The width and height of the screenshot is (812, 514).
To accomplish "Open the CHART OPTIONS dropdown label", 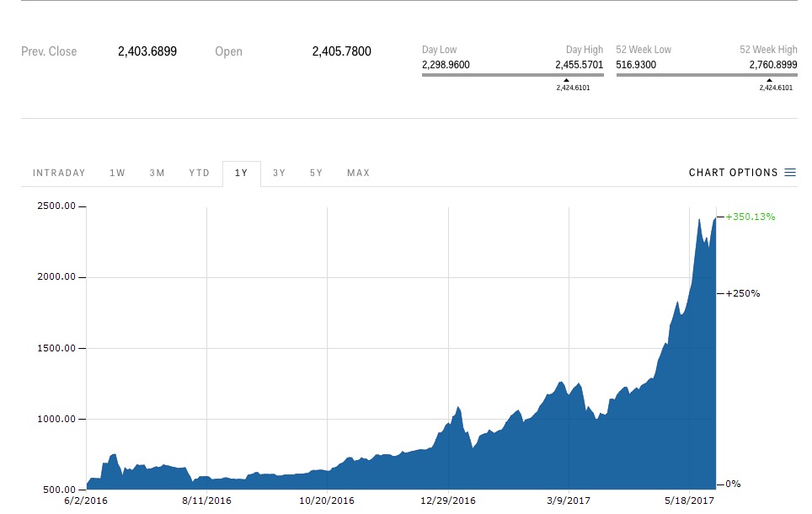I will 733,173.
